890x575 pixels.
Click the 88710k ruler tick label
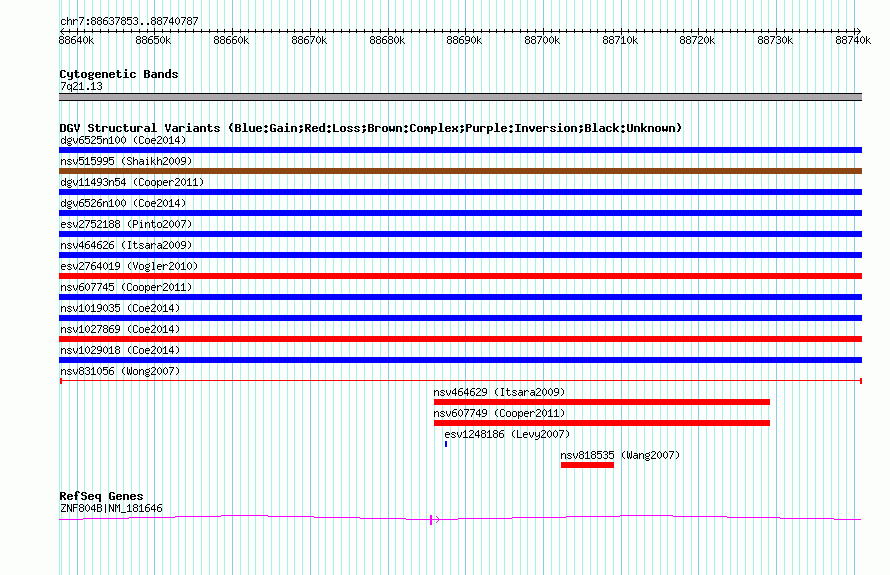[620, 40]
